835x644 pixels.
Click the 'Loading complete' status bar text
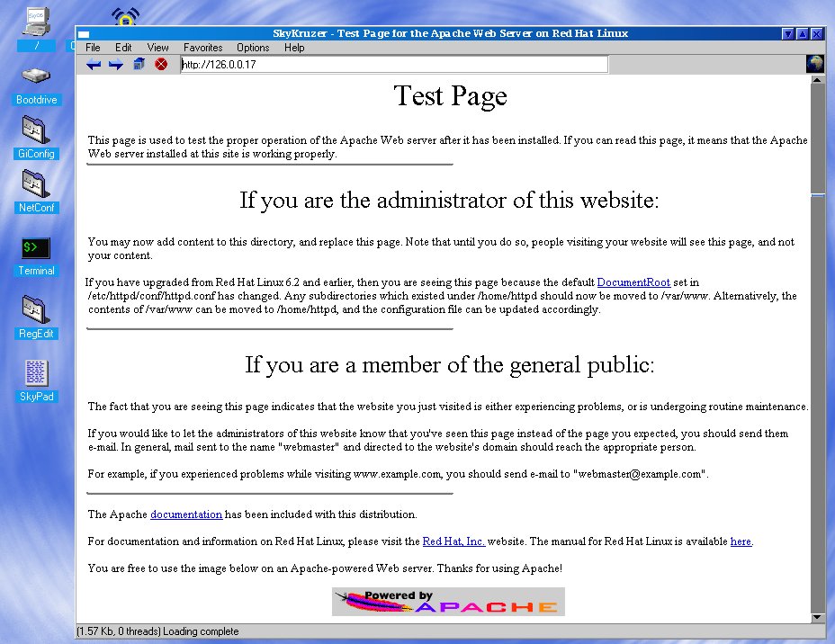201,631
